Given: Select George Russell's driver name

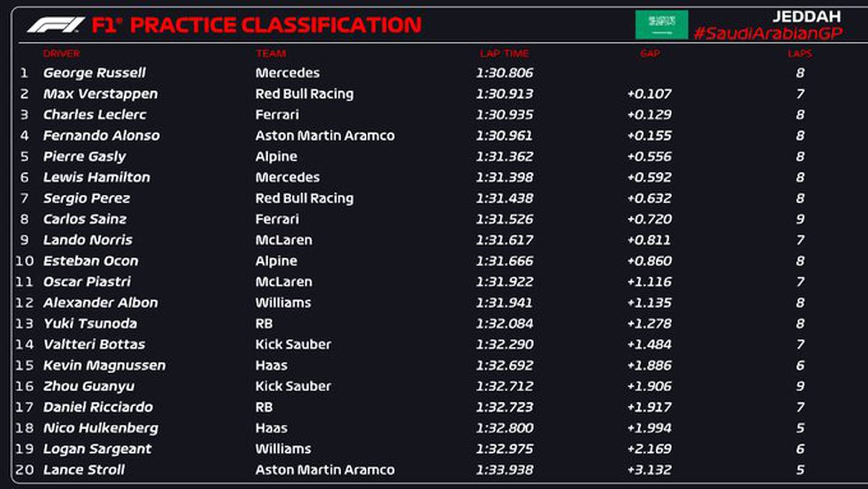Looking at the screenshot, I should click(x=95, y=73).
